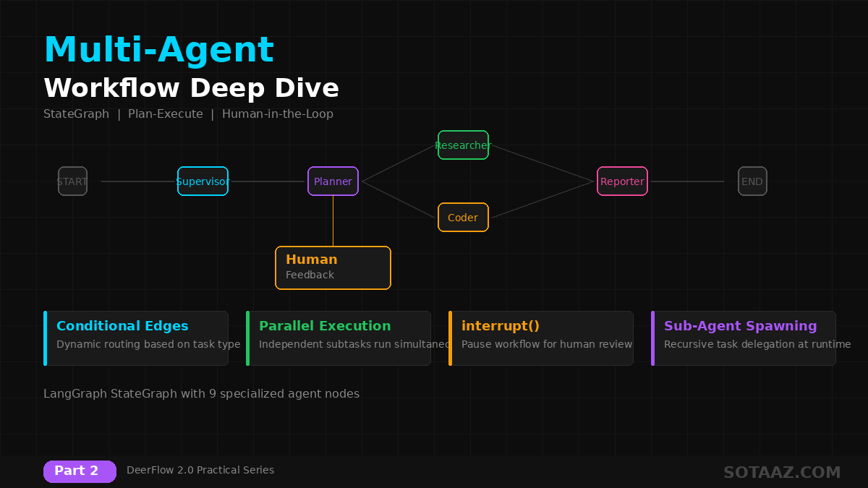
Task: Click the interrupt() card heading
Action: coord(501,326)
